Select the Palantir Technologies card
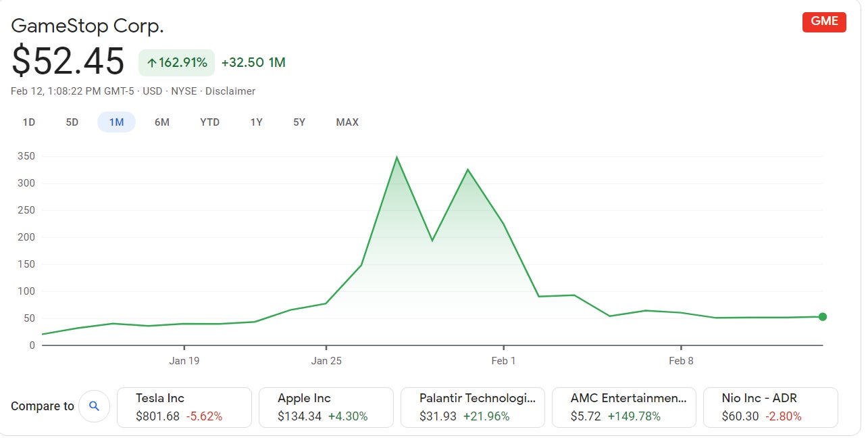This screenshot has width=868, height=440. coord(472,406)
